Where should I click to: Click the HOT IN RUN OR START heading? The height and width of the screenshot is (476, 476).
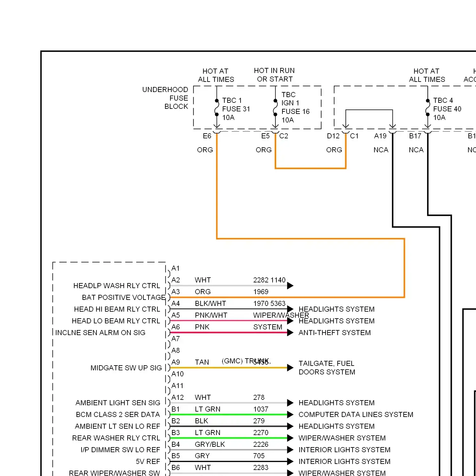[274, 75]
